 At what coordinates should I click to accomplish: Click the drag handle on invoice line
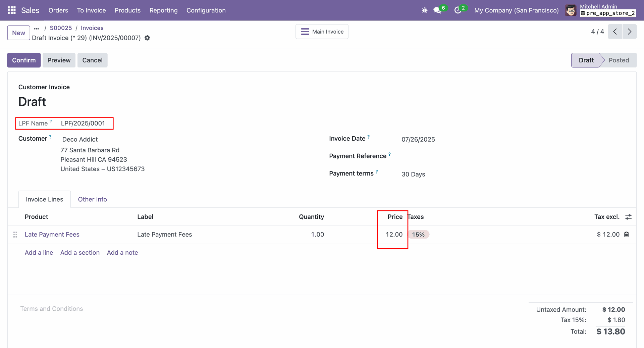(15, 235)
